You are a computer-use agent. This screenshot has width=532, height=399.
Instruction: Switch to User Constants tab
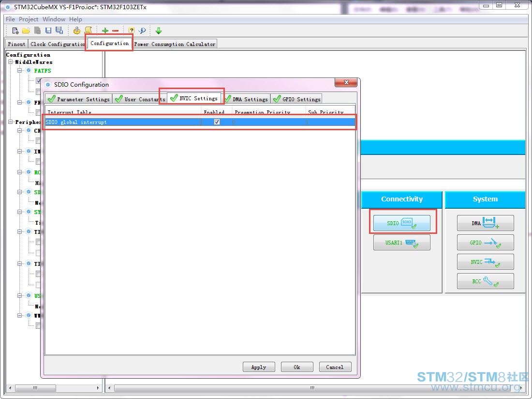tap(140, 99)
